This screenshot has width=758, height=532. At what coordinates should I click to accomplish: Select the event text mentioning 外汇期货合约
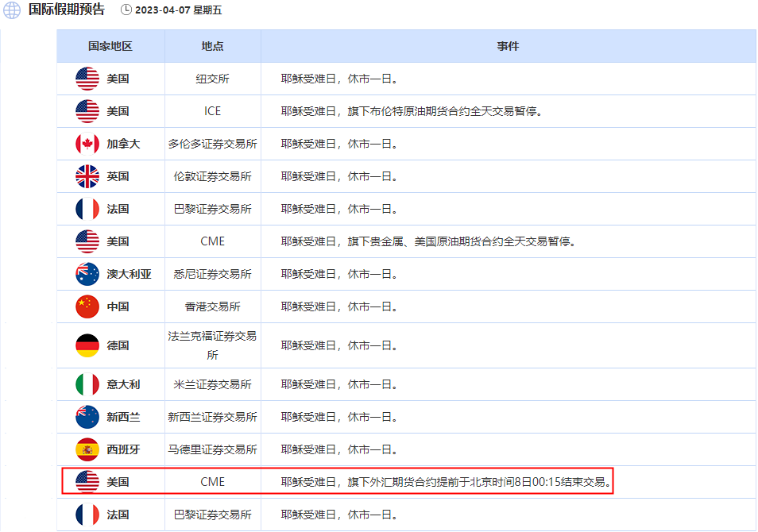446,482
